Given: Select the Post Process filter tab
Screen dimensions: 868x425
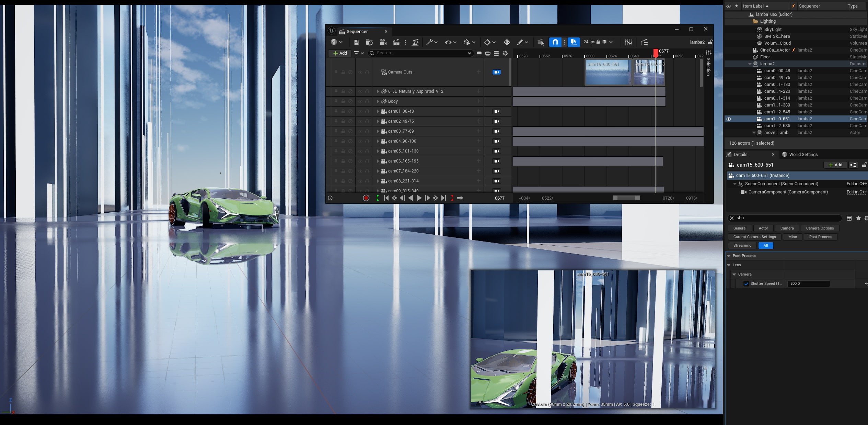Looking at the screenshot, I should click(820, 237).
